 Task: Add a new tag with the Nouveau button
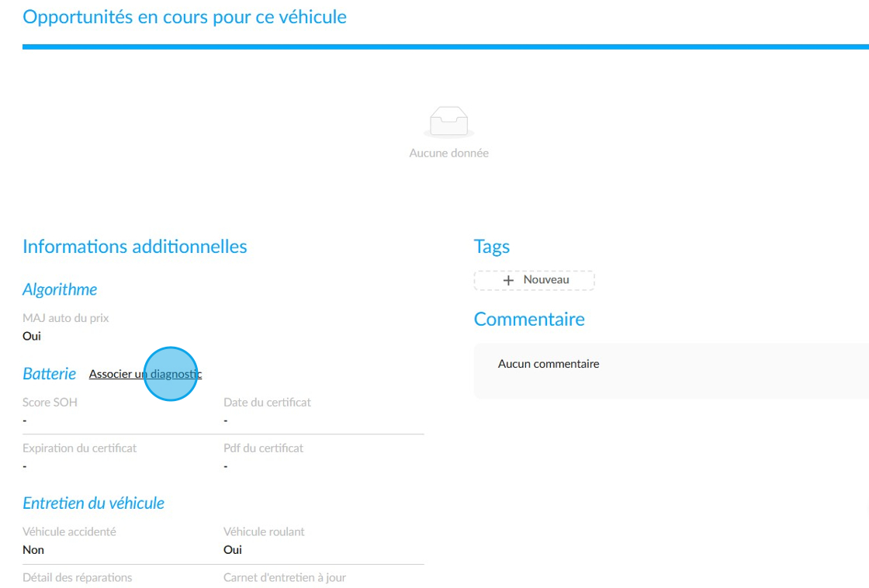535,280
